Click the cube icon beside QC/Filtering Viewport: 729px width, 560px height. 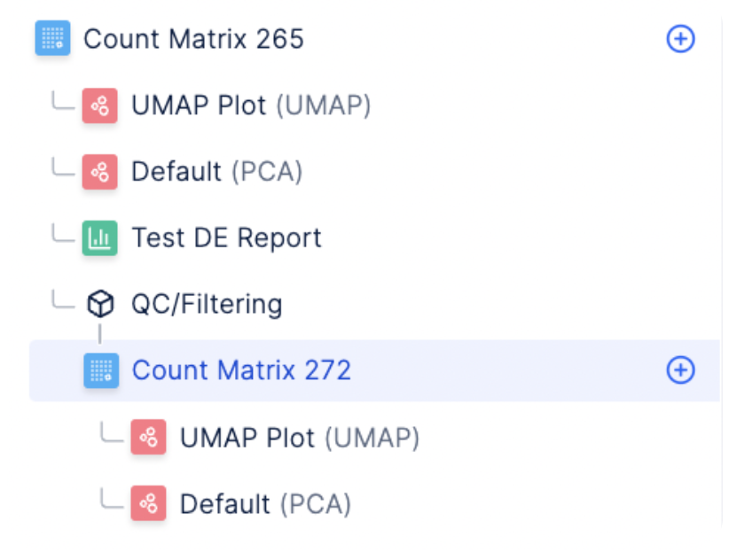pos(100,304)
